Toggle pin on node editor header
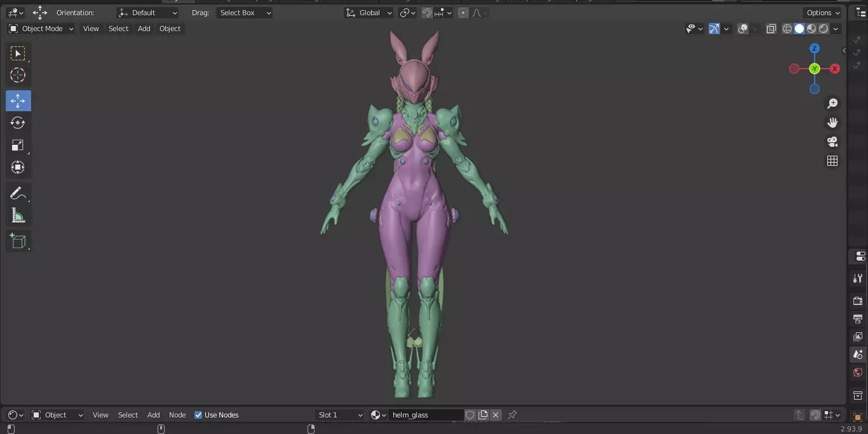Screen dimensions: 868x434 (x=512, y=415)
